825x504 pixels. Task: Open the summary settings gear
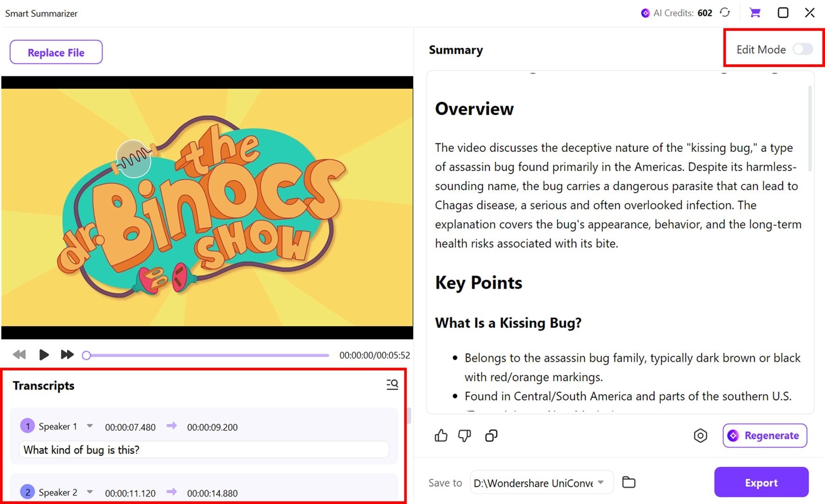pyautogui.click(x=700, y=436)
